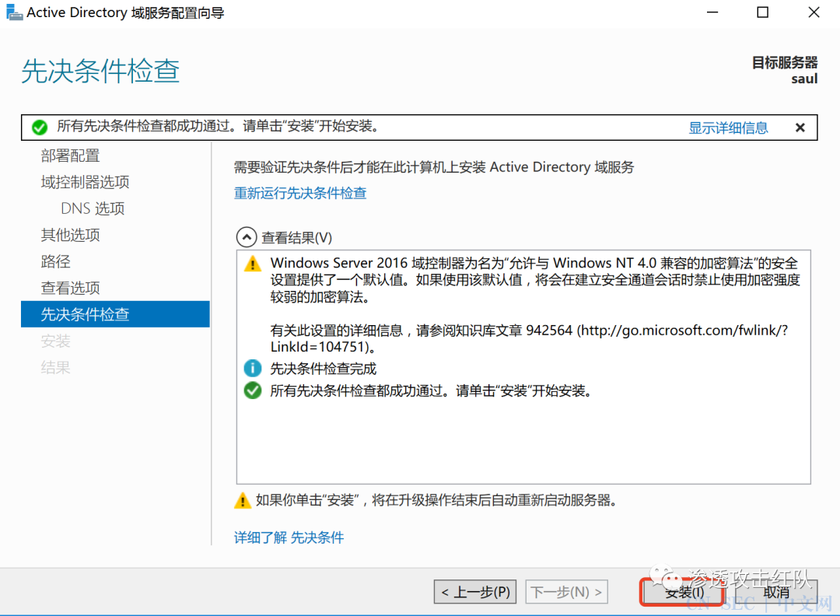Click the 上一步(P) button

point(475,591)
